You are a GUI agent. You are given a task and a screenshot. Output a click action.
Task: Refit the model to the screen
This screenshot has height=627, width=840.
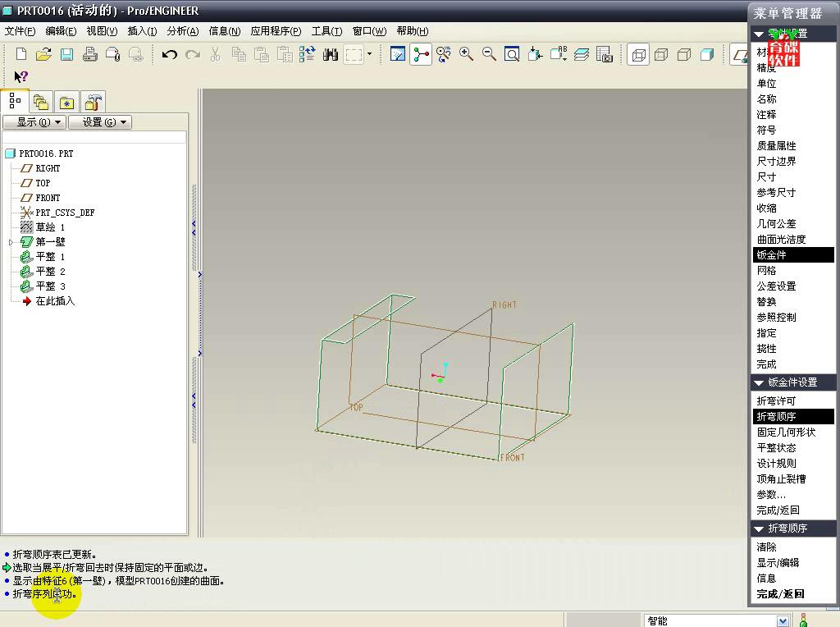click(x=512, y=54)
